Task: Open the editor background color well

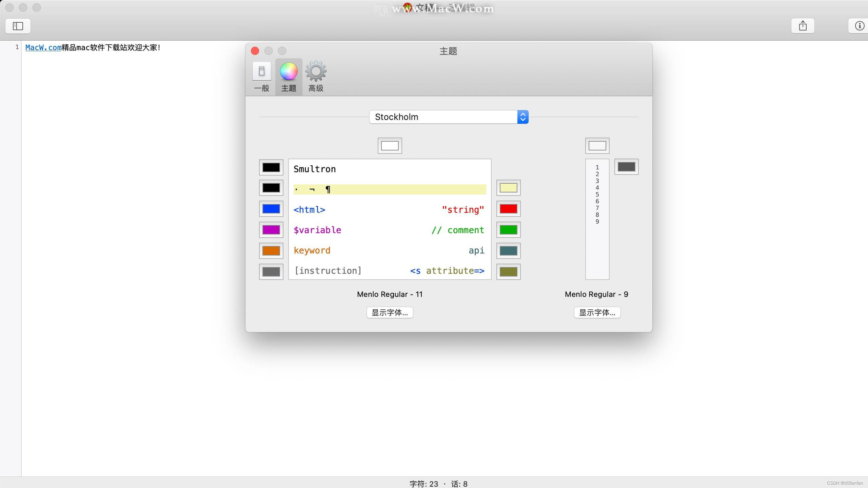Action: [x=390, y=146]
